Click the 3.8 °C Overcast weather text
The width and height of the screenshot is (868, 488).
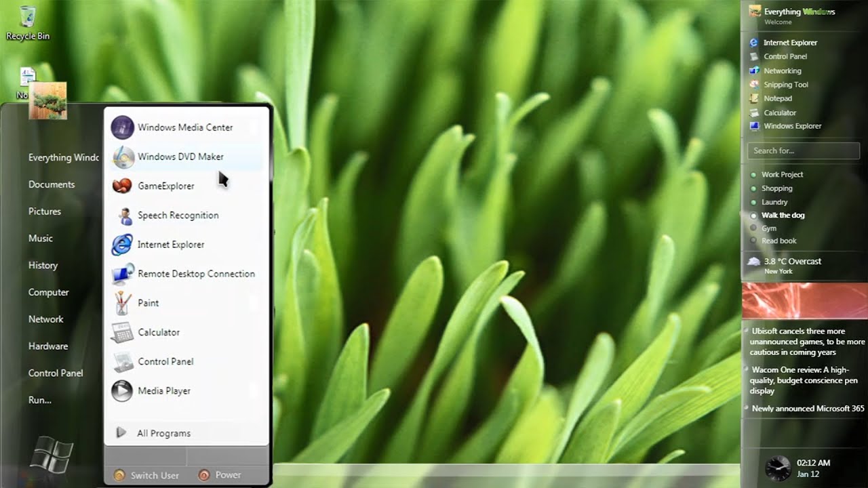[x=792, y=262]
